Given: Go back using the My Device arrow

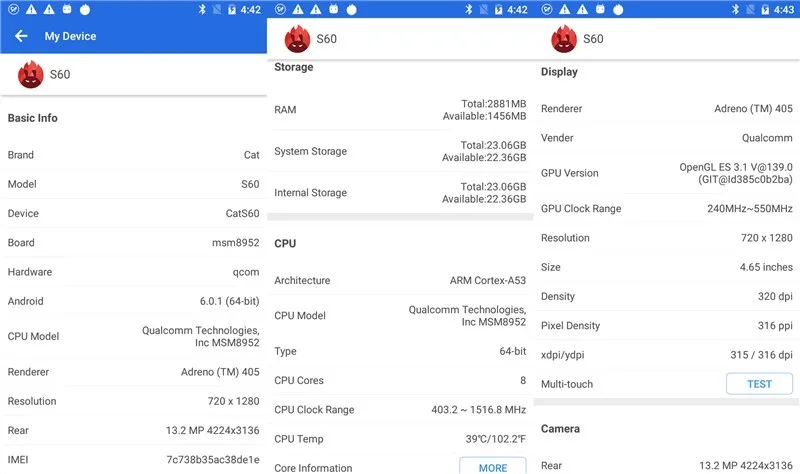Looking at the screenshot, I should (x=21, y=36).
